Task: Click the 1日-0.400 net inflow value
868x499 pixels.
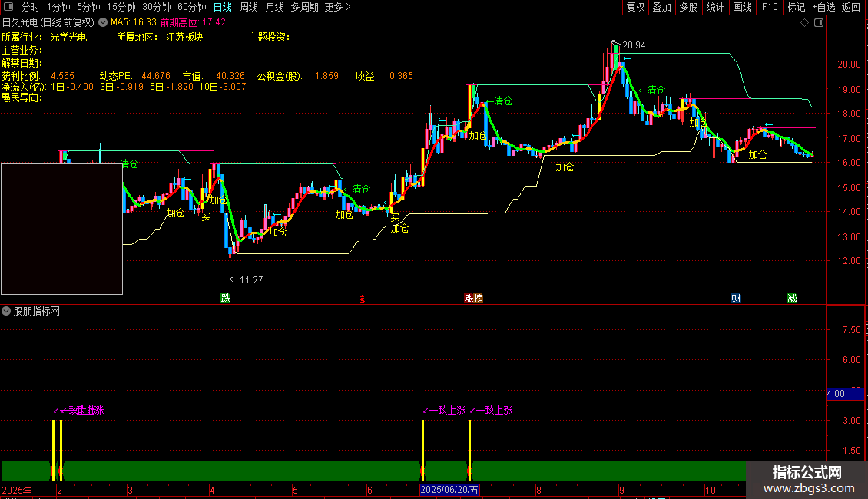Action: (72, 87)
